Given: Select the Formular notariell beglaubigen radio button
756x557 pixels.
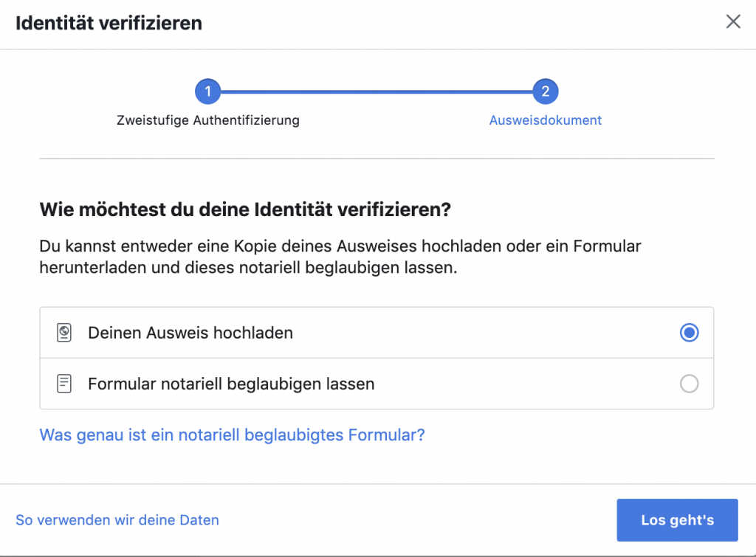Looking at the screenshot, I should pyautogui.click(x=689, y=384).
